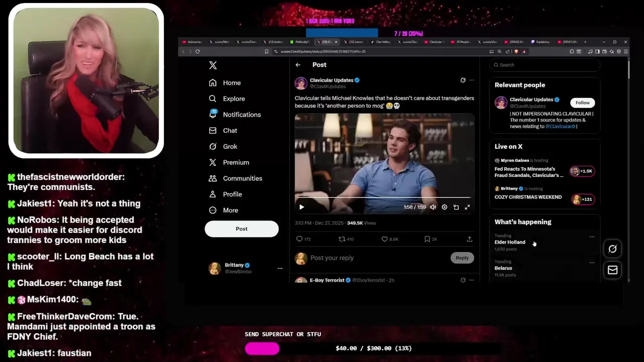Open Explore in the sidebar
The image size is (644, 362).
[x=227, y=99]
